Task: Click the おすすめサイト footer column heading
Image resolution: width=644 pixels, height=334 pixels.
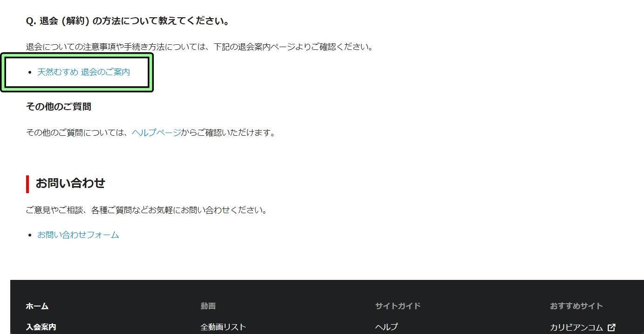Action: pos(576,306)
